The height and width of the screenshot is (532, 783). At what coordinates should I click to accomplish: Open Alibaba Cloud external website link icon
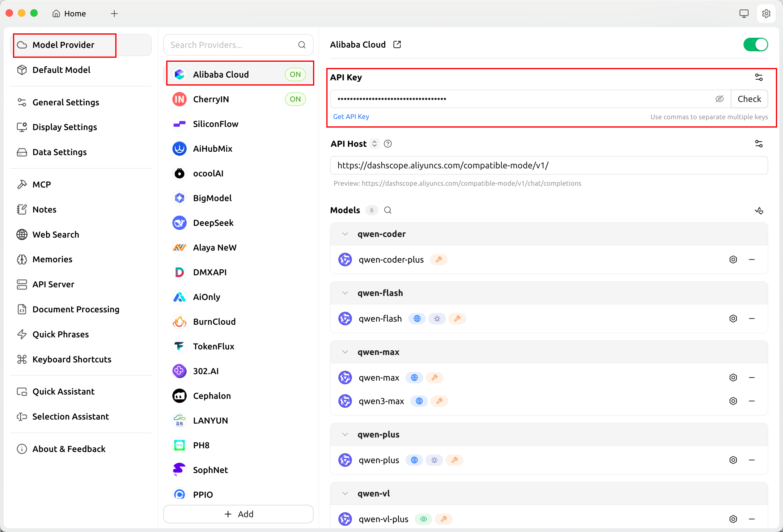[x=397, y=44]
